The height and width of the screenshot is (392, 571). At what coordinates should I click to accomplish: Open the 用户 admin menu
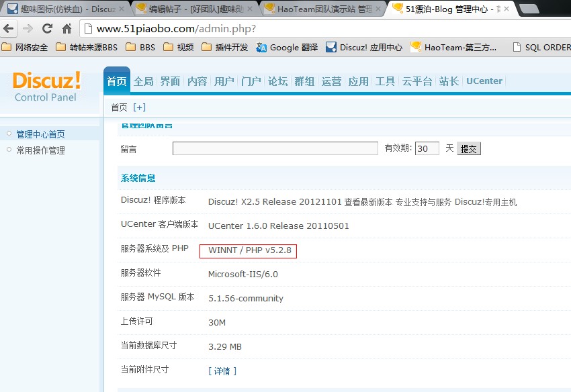(224, 81)
